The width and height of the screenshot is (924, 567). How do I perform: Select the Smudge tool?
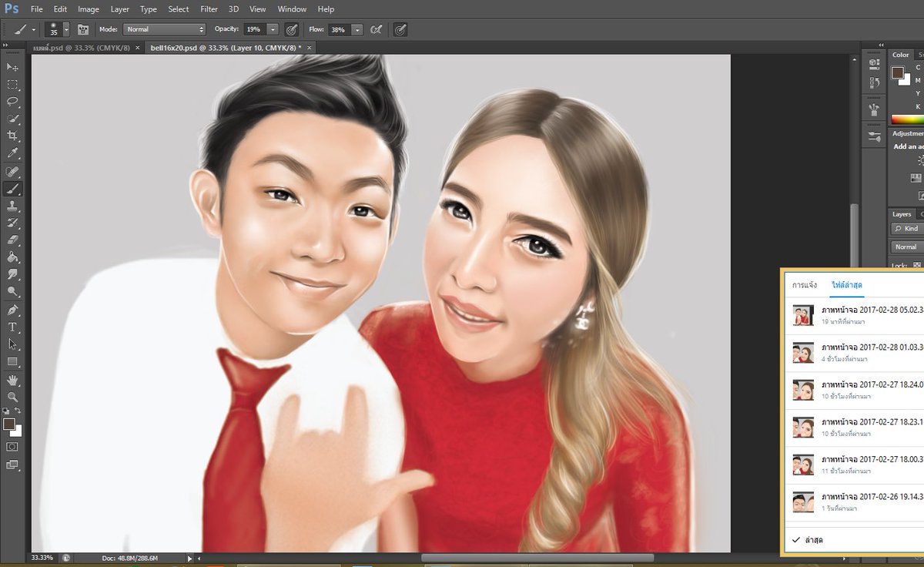(12, 274)
